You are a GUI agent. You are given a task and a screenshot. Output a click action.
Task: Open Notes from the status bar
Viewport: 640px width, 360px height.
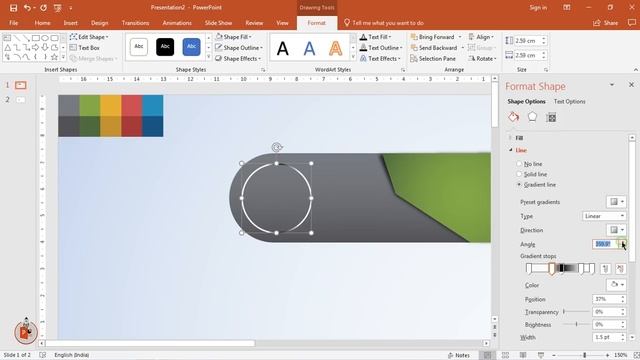[x=458, y=355]
